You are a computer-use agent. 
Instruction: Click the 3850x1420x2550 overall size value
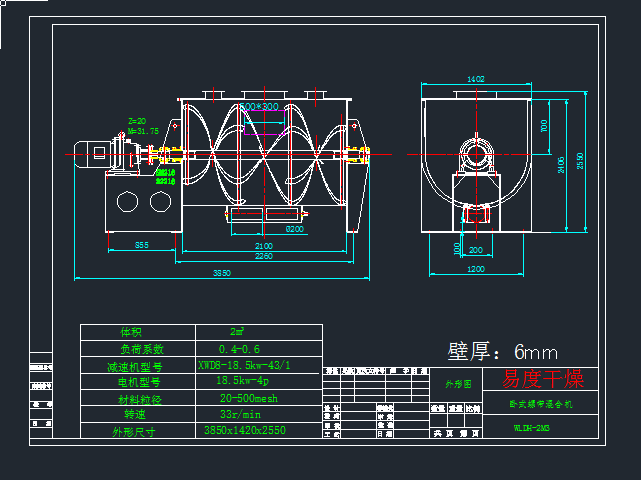coord(244,431)
